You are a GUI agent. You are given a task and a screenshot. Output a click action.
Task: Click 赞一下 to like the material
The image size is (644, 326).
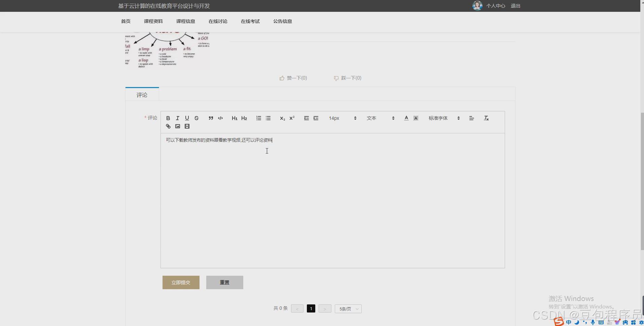coord(293,78)
